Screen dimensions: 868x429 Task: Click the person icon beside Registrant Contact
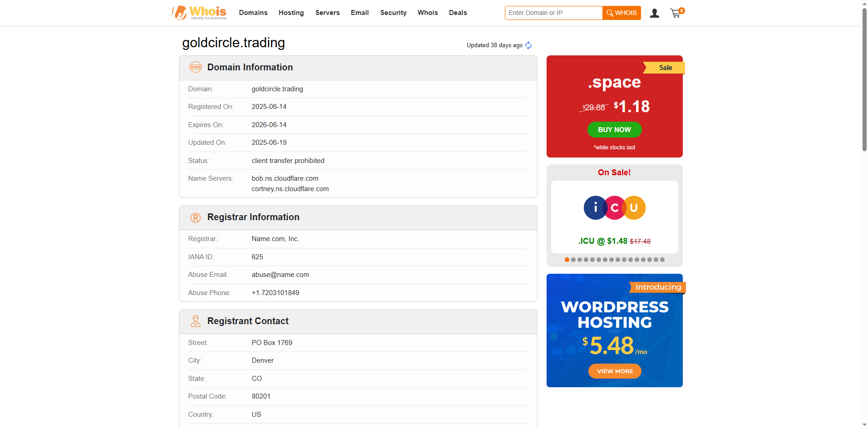click(x=196, y=321)
